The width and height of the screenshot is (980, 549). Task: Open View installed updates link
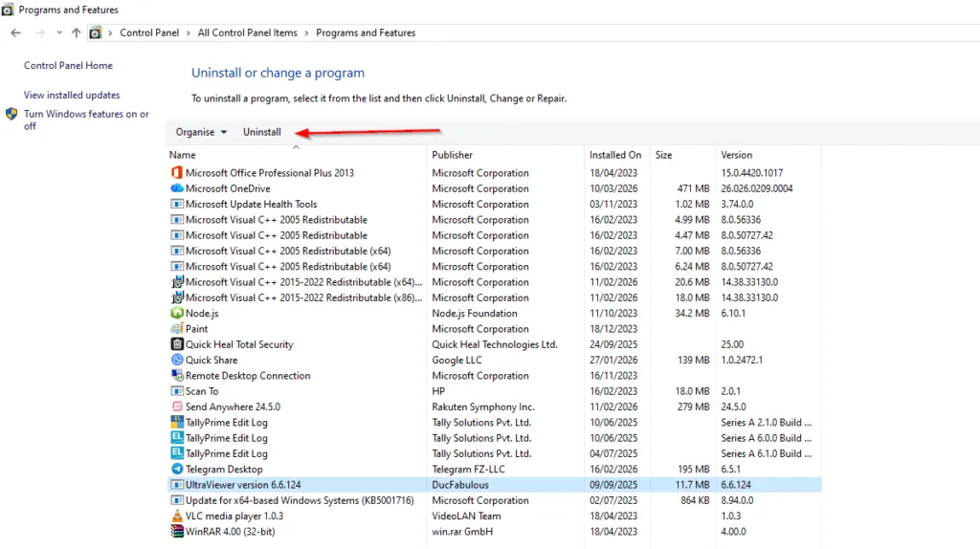(x=72, y=95)
